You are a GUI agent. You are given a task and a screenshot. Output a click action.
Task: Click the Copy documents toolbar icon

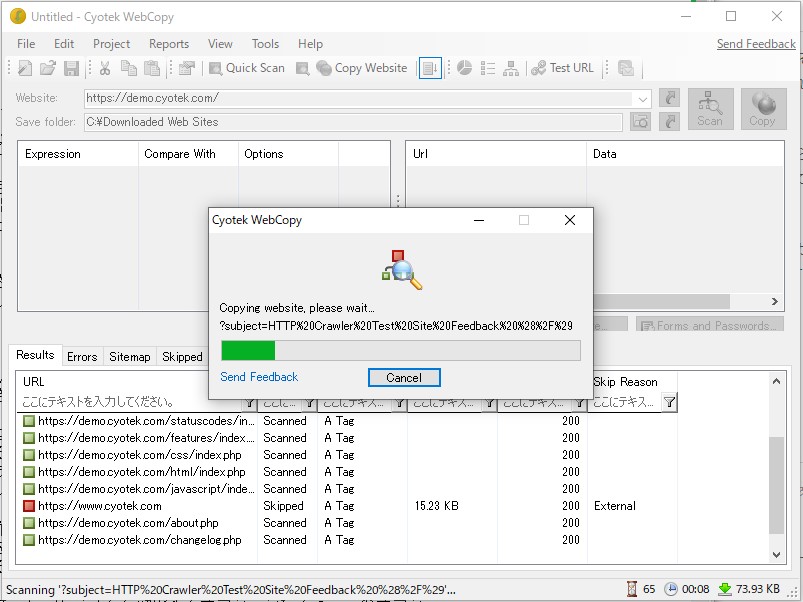pyautogui.click(x=129, y=68)
